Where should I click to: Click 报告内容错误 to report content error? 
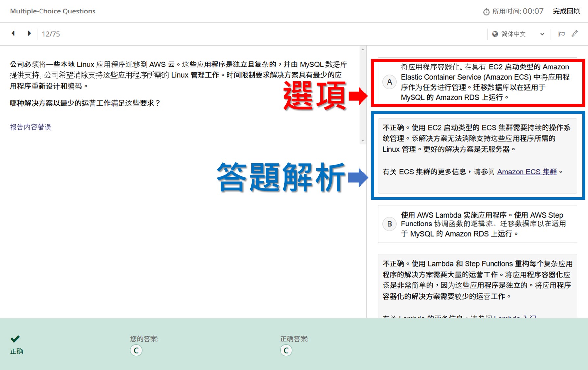point(31,127)
